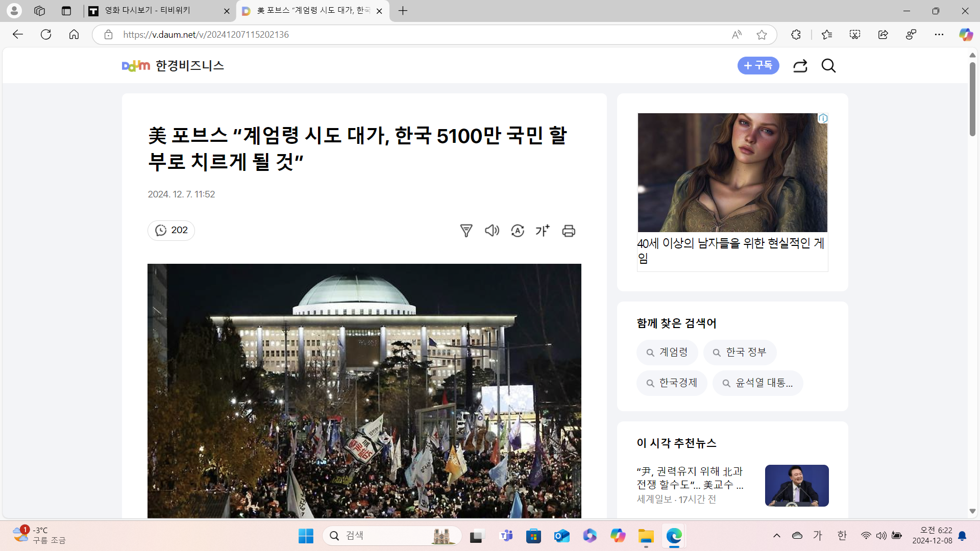This screenshot has height=551, width=980.
Task: Open the search magnifier in Daum header
Action: point(828,66)
